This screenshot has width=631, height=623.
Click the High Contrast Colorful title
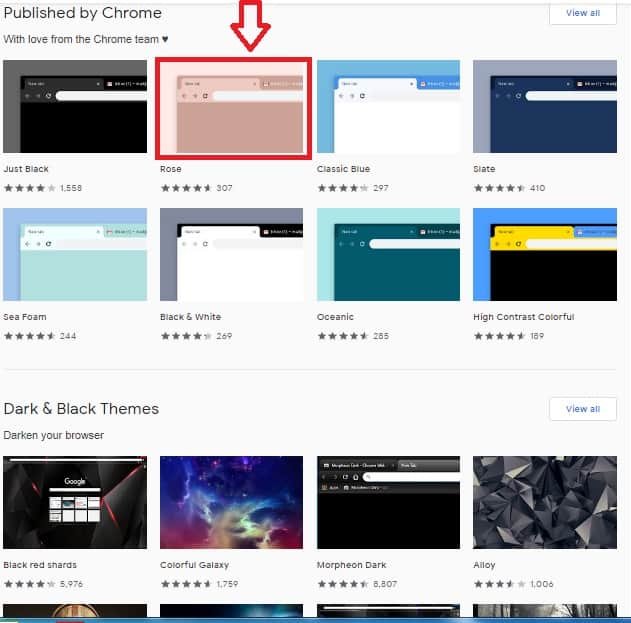524,317
